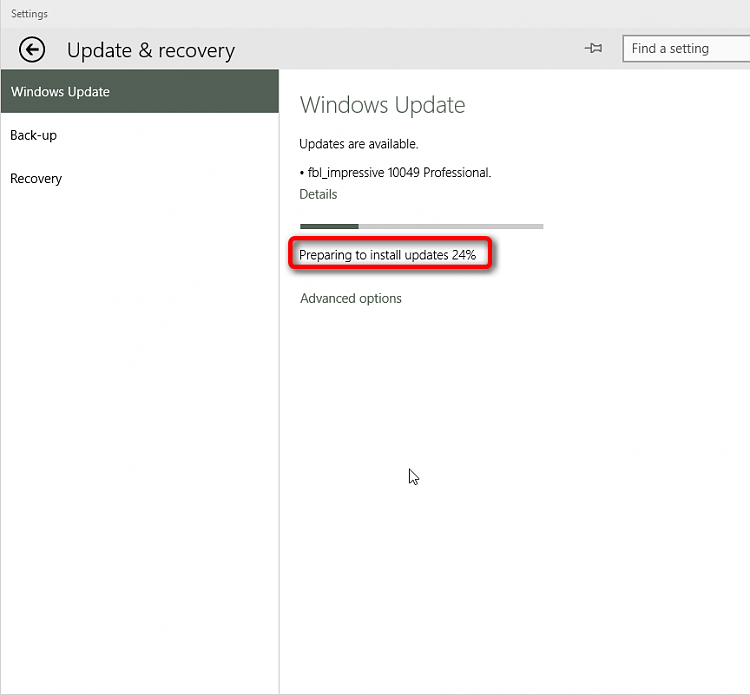The image size is (750, 695).
Task: Select the fbl_impressive 10049 Professional update text
Action: [x=399, y=172]
